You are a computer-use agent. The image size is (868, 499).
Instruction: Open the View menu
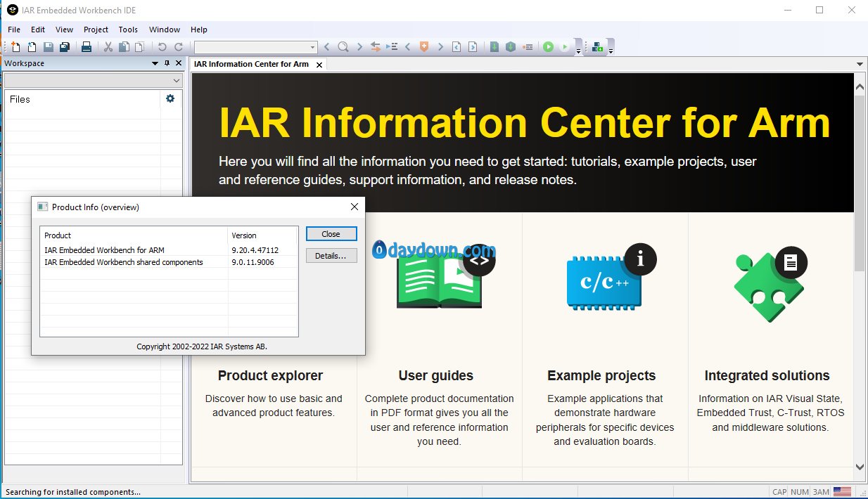tap(64, 30)
